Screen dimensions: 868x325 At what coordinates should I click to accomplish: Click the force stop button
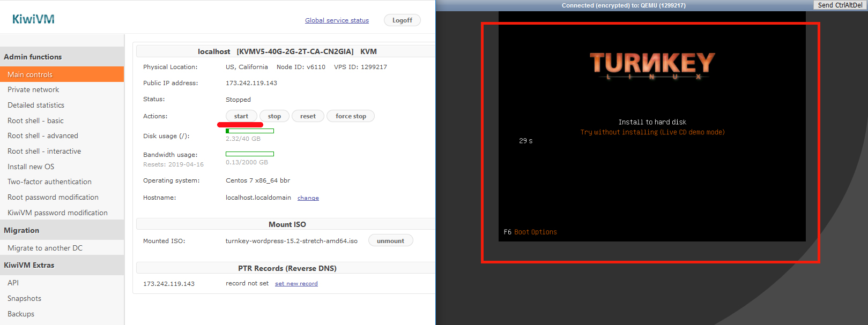tap(351, 116)
